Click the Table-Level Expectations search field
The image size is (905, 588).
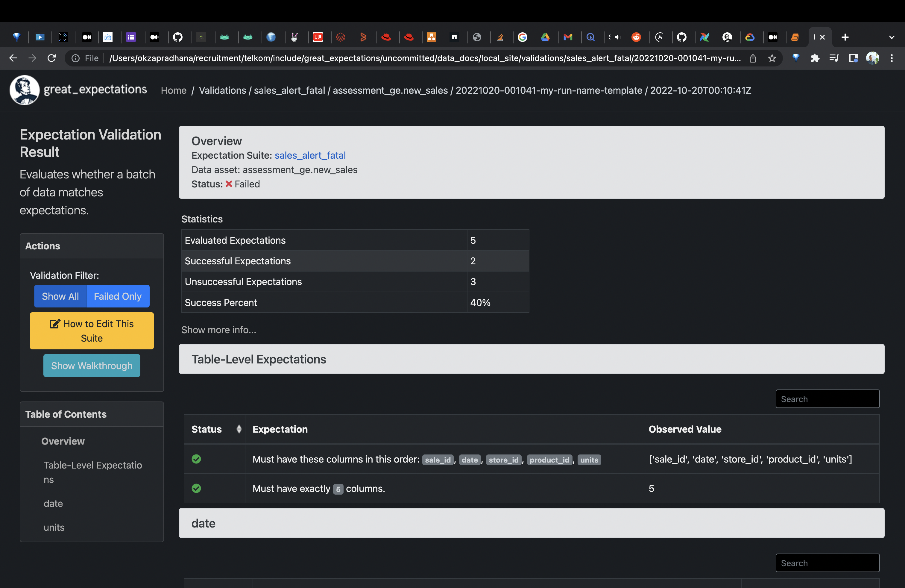(827, 399)
